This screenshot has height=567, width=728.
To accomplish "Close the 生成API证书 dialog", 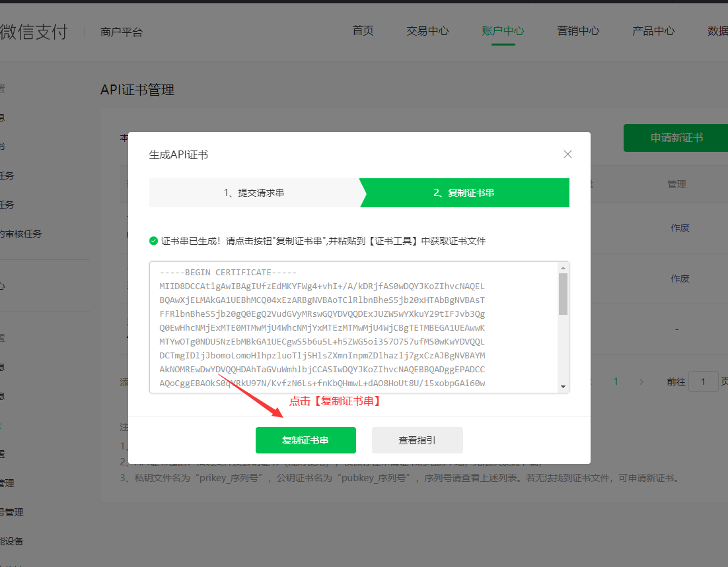I will coord(567,154).
